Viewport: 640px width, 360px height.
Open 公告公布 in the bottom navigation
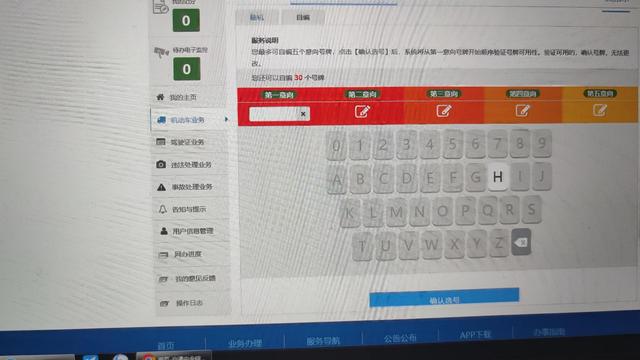click(x=400, y=338)
